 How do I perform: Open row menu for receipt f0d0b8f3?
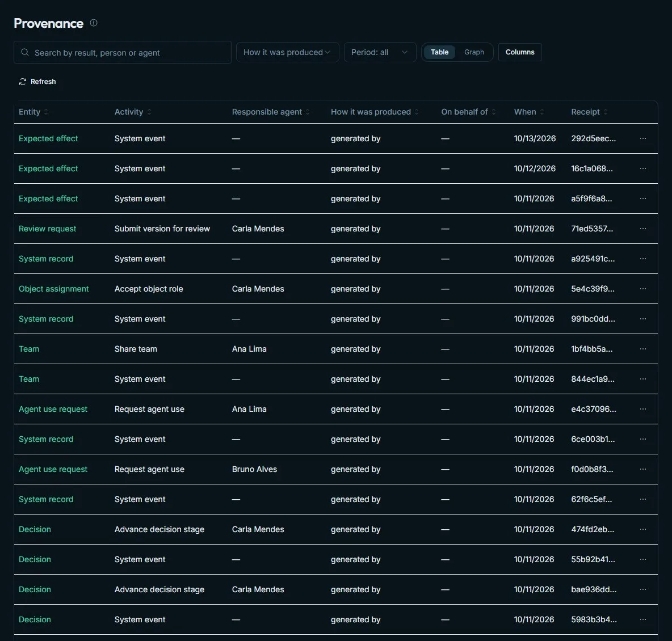(x=643, y=469)
